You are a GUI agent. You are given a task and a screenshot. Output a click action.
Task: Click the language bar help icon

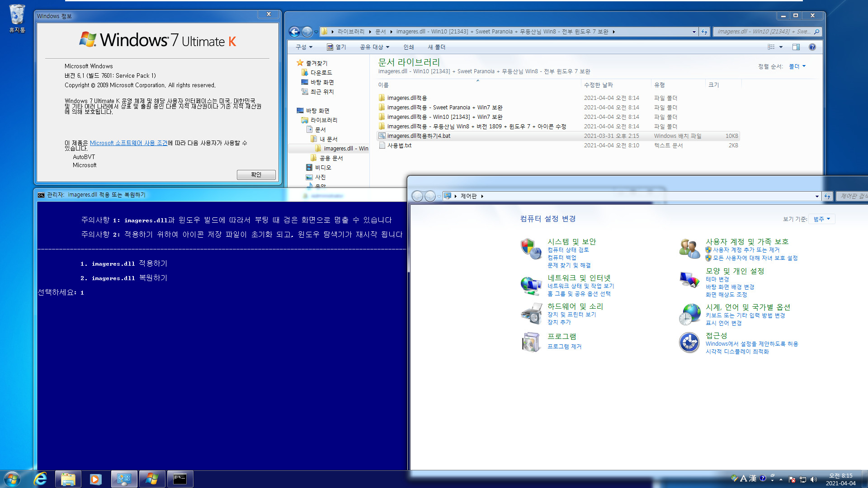(763, 479)
